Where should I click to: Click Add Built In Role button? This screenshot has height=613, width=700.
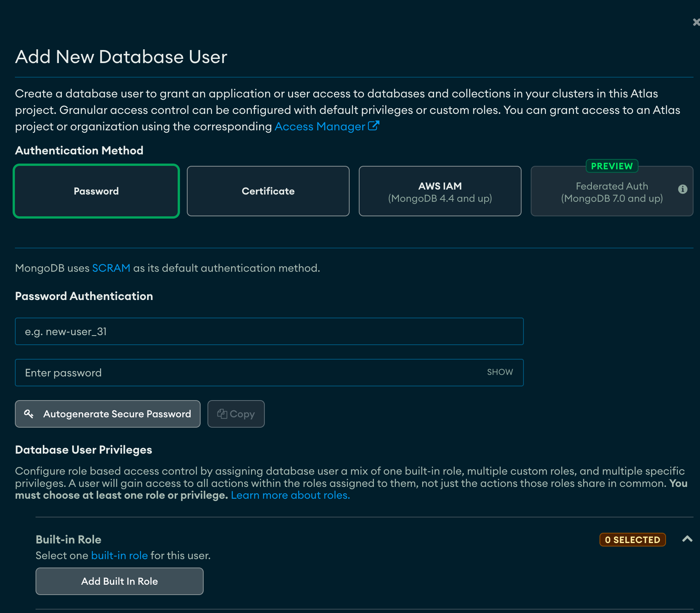(x=120, y=581)
